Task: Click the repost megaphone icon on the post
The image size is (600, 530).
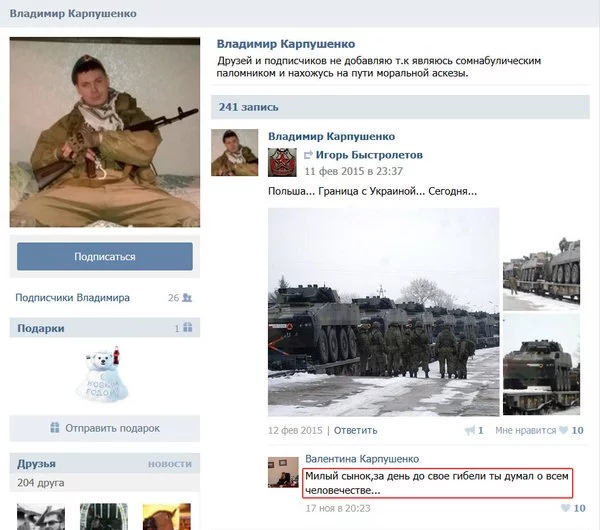Action: click(x=470, y=430)
